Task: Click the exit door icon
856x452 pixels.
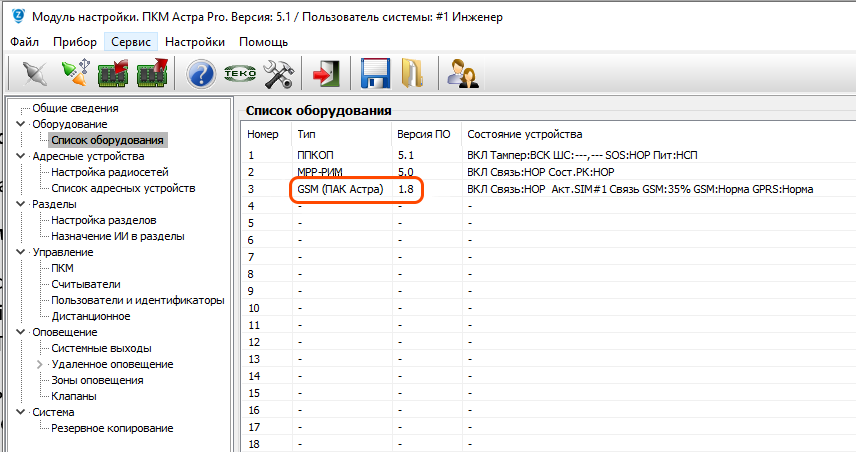Action: click(x=326, y=74)
